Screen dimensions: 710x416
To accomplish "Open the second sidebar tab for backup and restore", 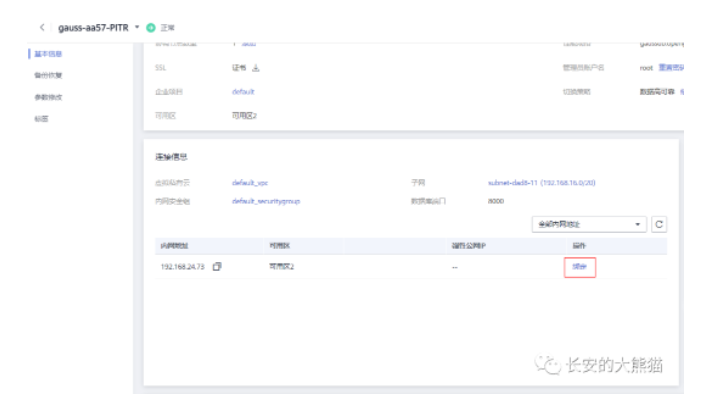I will [x=48, y=75].
